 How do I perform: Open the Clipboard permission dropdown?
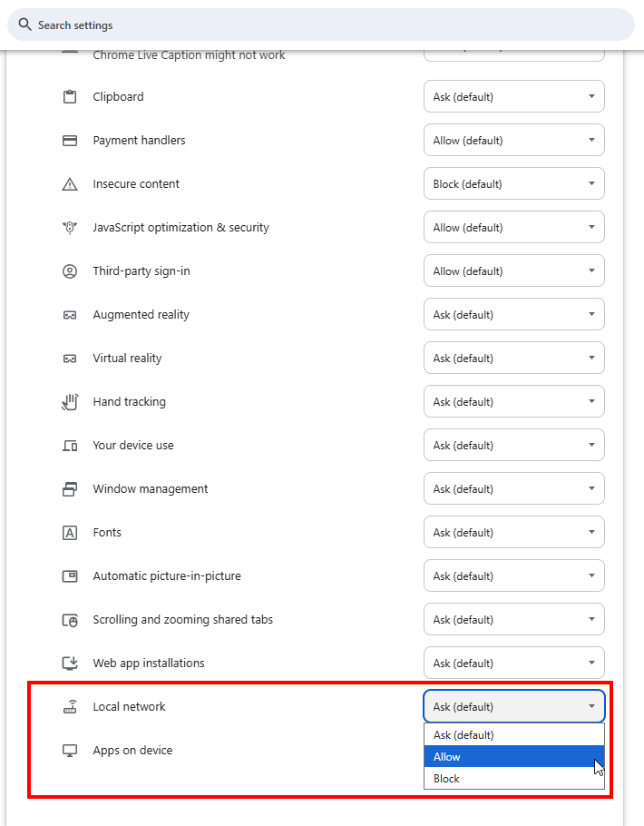[x=514, y=96]
